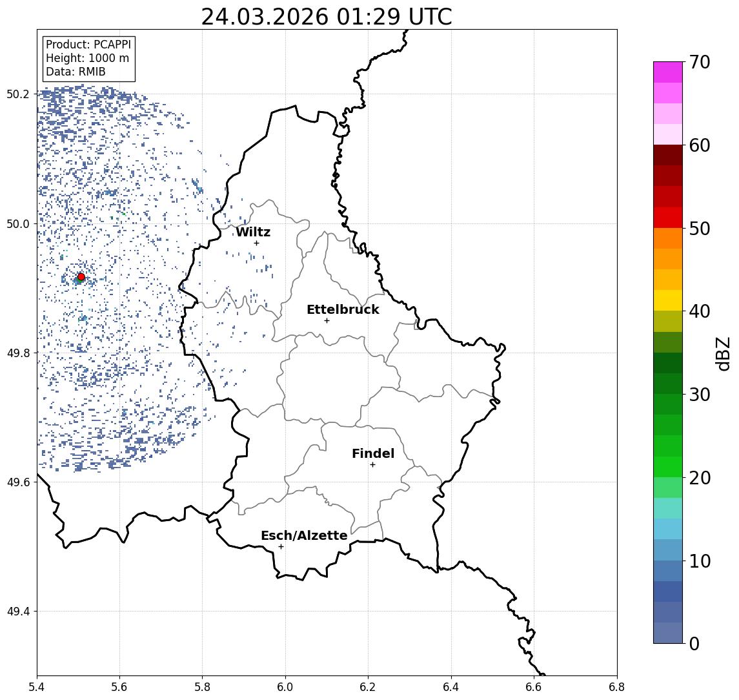Image resolution: width=739 pixels, height=700 pixels.
Task: Click the Product: PCAPPI text
Action: [88, 45]
